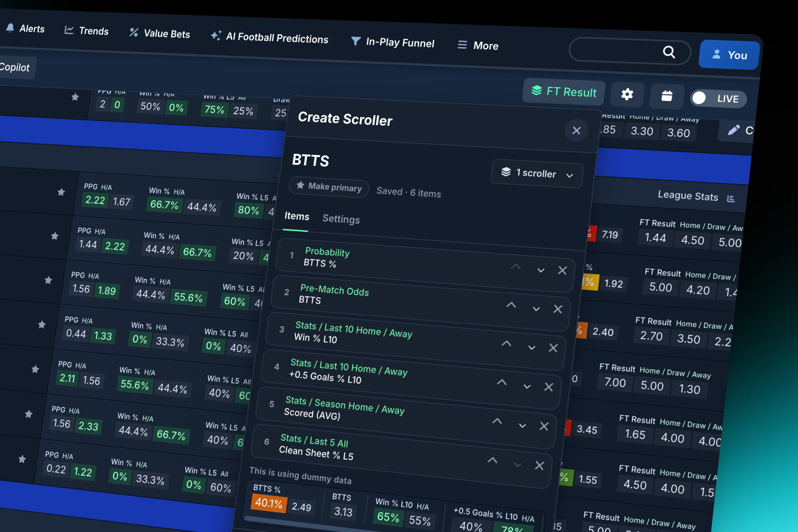798x532 pixels.
Task: Remove Scored (AVG) item
Action: pyautogui.click(x=544, y=426)
